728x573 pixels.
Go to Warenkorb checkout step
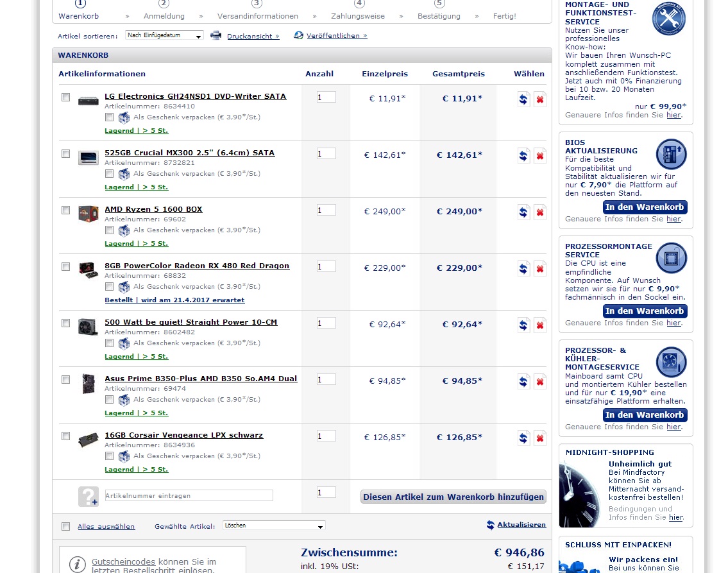click(x=78, y=16)
